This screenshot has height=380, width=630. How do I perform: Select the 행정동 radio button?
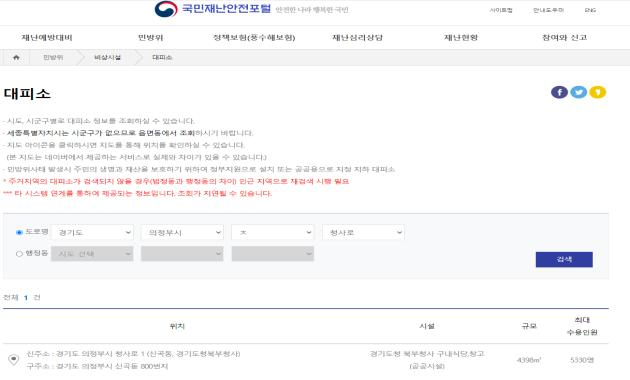pos(19,254)
